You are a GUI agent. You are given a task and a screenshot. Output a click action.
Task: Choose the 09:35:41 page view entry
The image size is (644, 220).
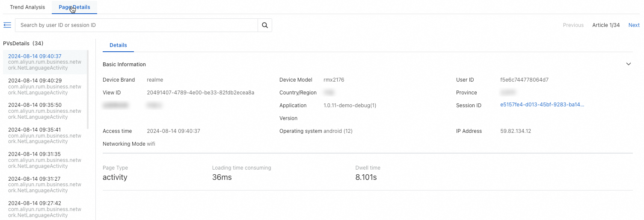pos(45,135)
